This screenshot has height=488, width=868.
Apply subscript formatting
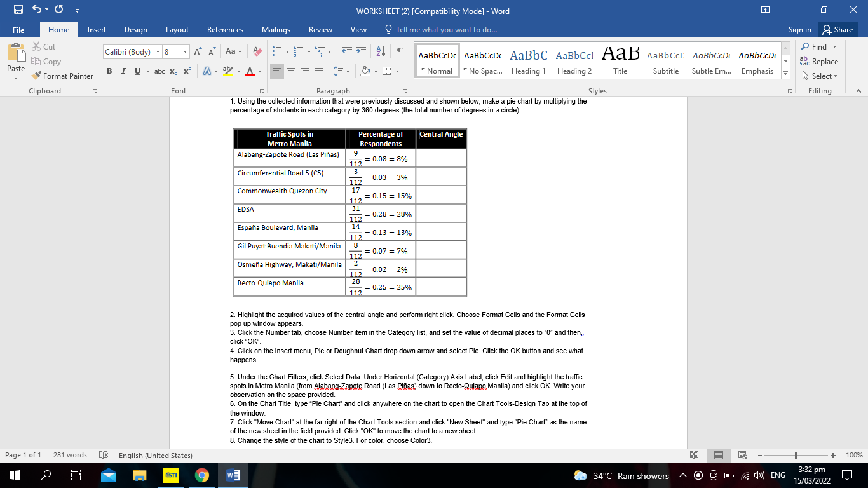pos(173,71)
